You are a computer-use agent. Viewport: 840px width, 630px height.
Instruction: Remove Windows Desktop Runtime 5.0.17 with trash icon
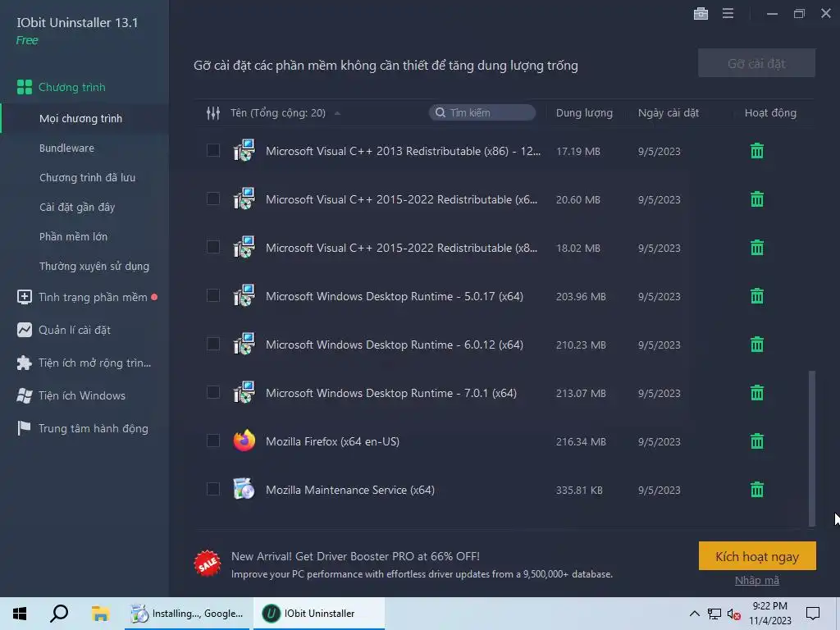tap(756, 295)
